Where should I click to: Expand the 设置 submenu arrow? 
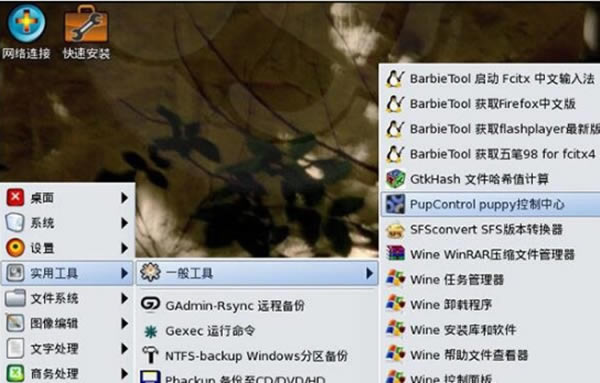[124, 248]
